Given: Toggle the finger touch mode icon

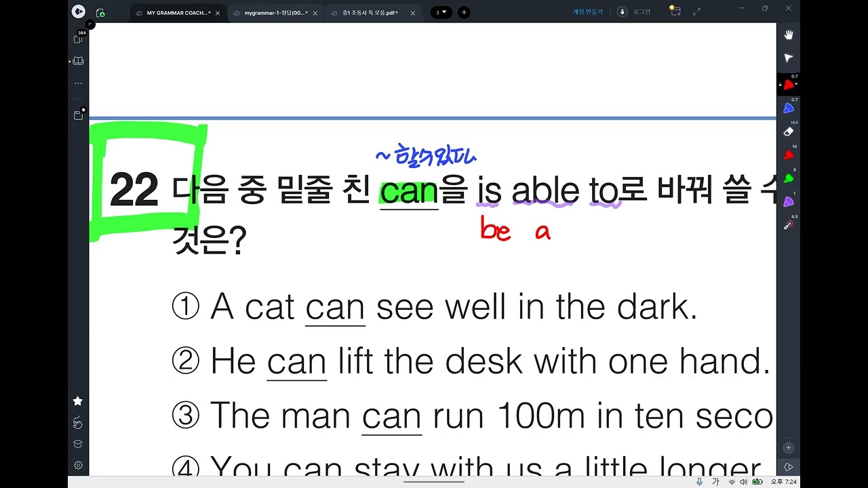Looking at the screenshot, I should [x=78, y=423].
